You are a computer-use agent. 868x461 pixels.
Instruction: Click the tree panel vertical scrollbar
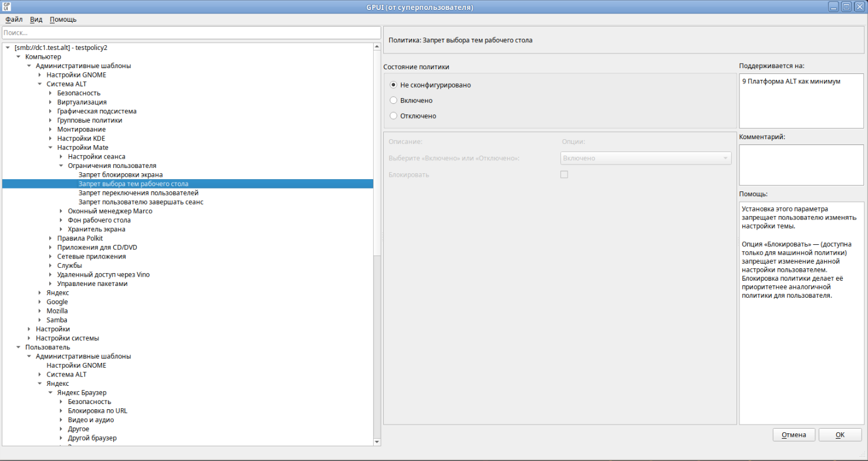click(x=377, y=153)
